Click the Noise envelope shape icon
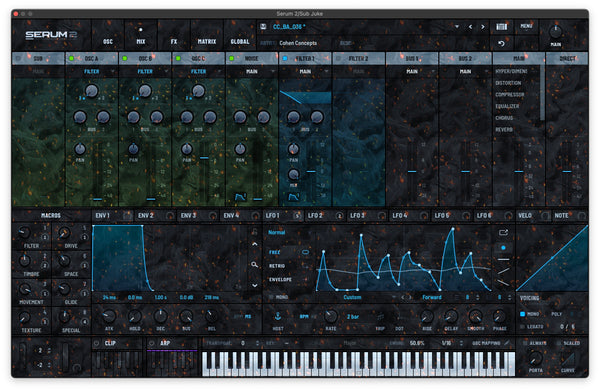The image size is (600, 391). click(x=240, y=197)
